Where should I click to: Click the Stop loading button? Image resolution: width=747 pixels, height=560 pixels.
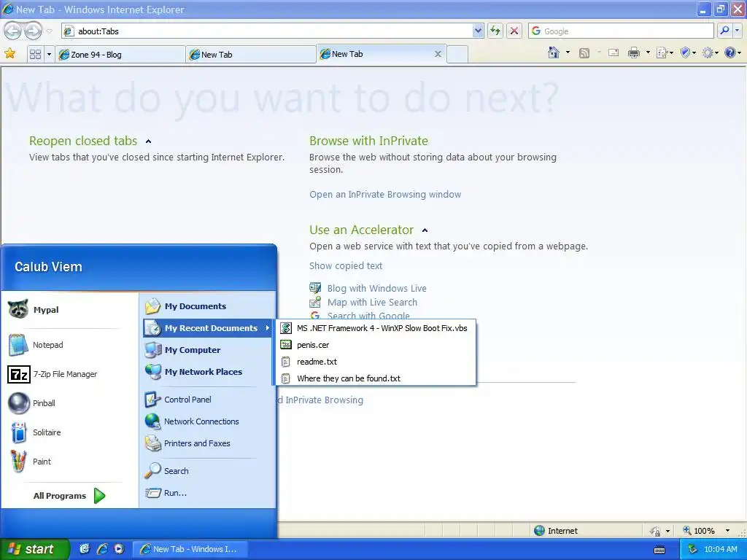pos(514,31)
